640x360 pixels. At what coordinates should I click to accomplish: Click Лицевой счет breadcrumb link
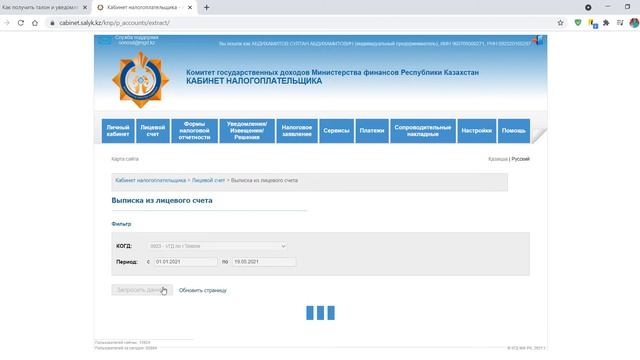pos(208,180)
